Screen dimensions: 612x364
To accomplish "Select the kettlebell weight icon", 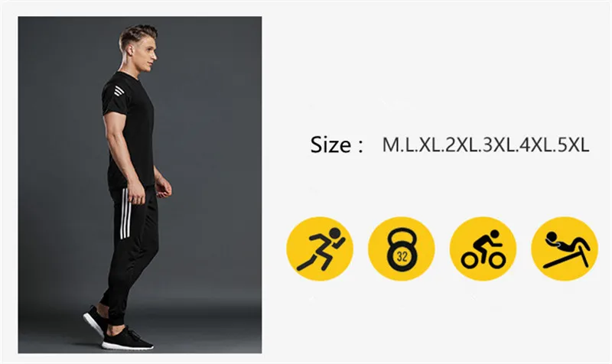I will (x=401, y=249).
